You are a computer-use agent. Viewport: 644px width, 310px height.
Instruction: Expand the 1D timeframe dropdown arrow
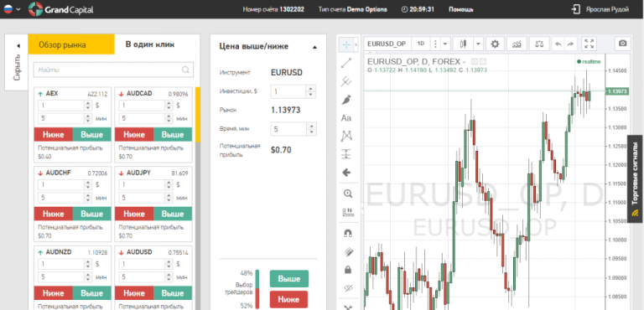click(445, 44)
